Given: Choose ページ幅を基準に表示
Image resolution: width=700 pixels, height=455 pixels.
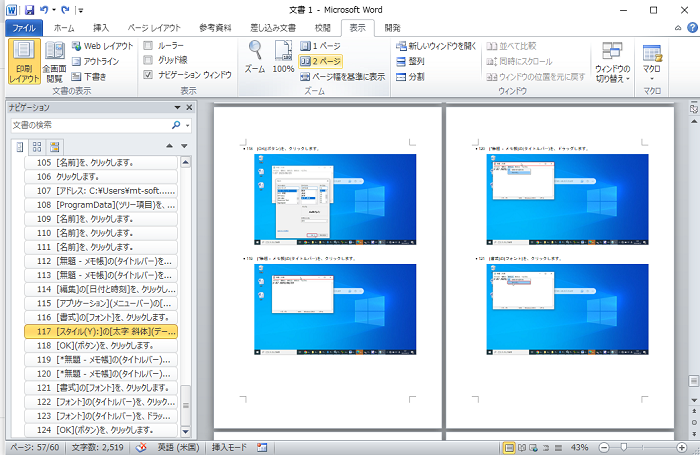Looking at the screenshot, I should click(342, 77).
